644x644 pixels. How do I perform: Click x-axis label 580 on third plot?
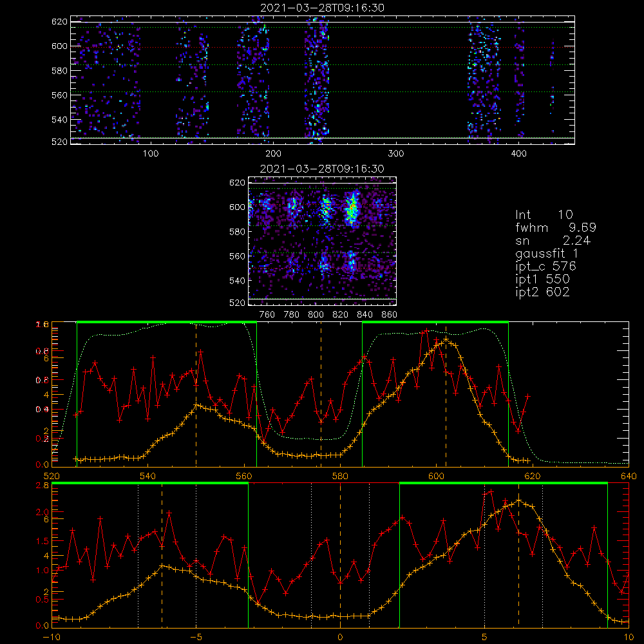[x=340, y=477]
